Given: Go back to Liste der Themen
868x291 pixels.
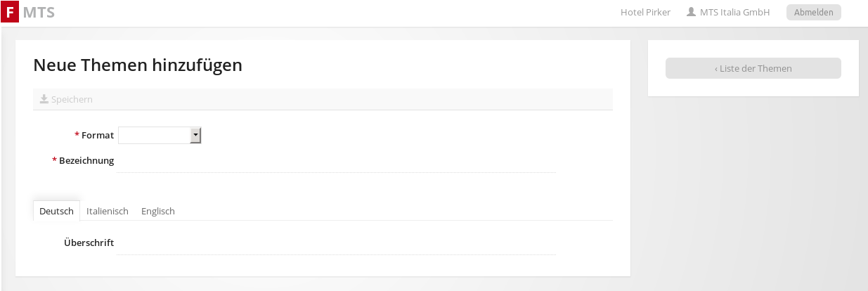Looking at the screenshot, I should pyautogui.click(x=753, y=68).
